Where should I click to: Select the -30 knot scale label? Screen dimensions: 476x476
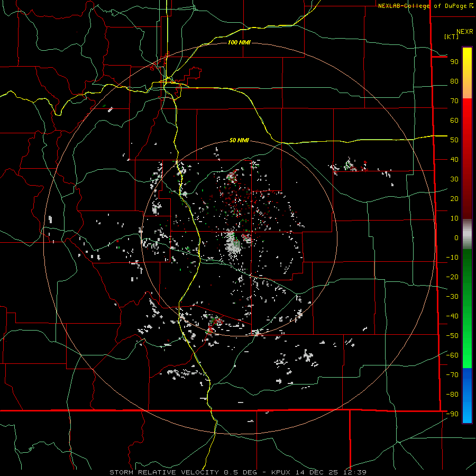pyautogui.click(x=452, y=297)
